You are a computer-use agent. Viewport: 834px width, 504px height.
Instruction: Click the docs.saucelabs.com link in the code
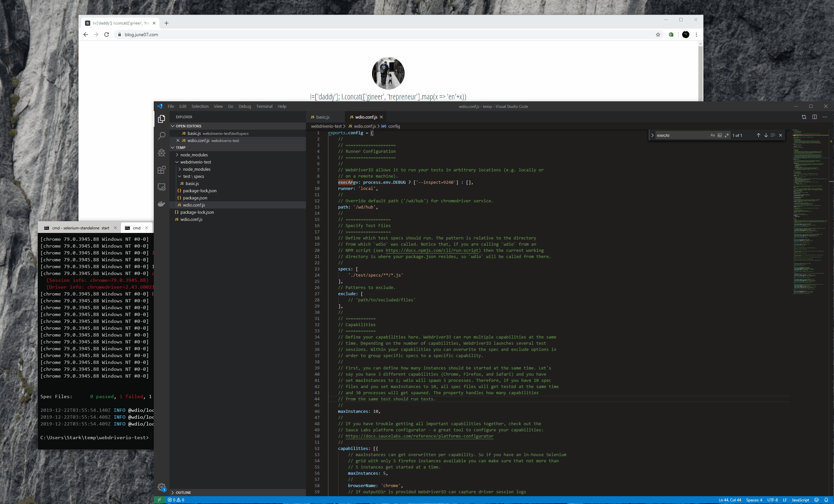pyautogui.click(x=419, y=436)
